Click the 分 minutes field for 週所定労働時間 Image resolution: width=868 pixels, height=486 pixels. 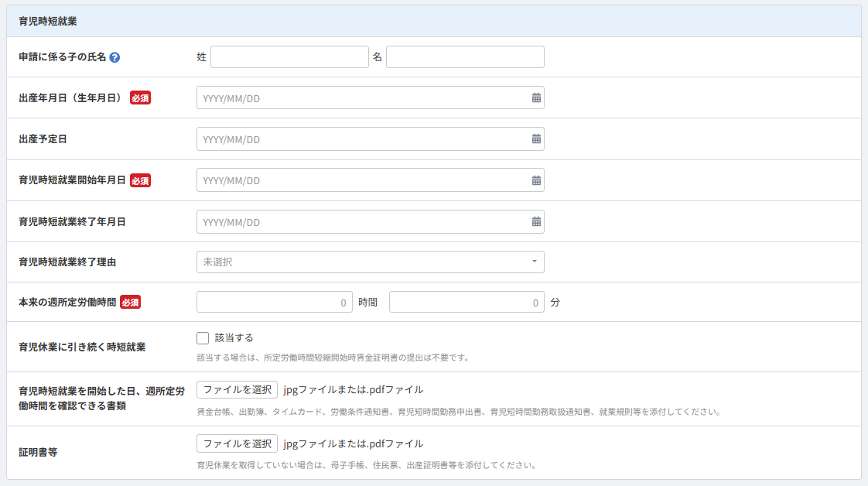466,303
